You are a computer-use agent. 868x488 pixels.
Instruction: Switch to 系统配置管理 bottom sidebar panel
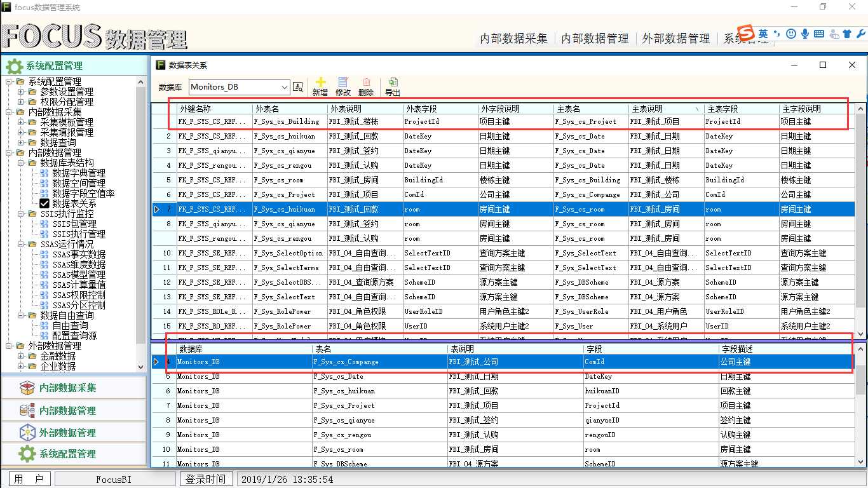pos(74,454)
